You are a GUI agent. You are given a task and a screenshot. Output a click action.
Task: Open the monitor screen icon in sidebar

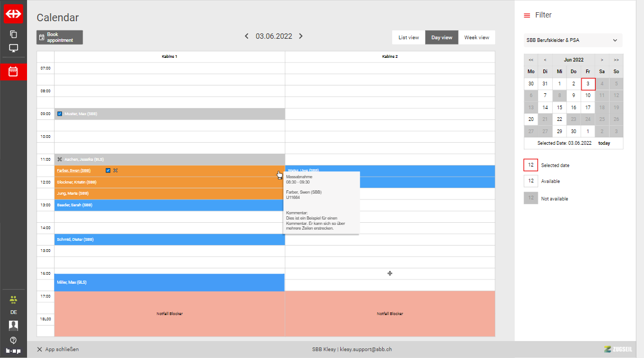click(x=13, y=48)
